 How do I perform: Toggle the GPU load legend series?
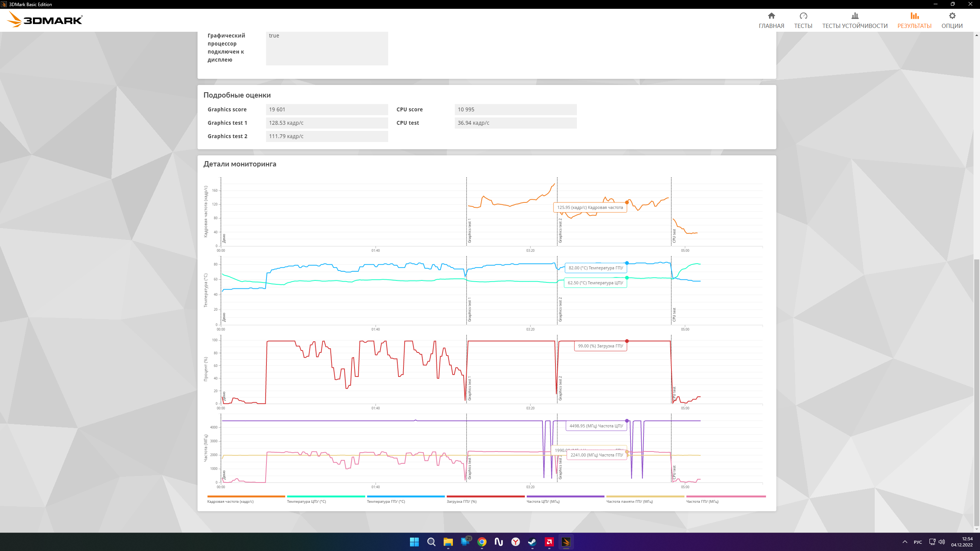[x=461, y=501]
